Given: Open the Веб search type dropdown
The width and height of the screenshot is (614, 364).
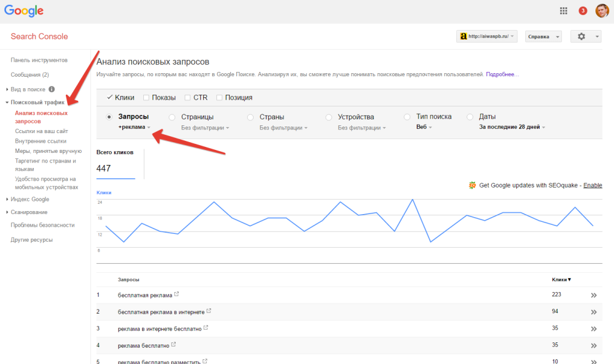Looking at the screenshot, I should coord(424,127).
